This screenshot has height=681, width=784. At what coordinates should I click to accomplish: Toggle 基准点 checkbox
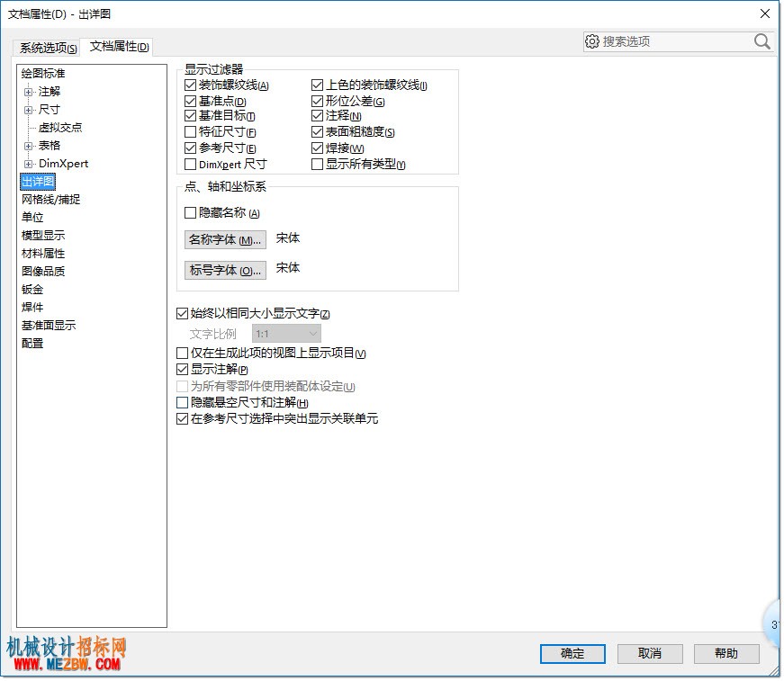[191, 102]
